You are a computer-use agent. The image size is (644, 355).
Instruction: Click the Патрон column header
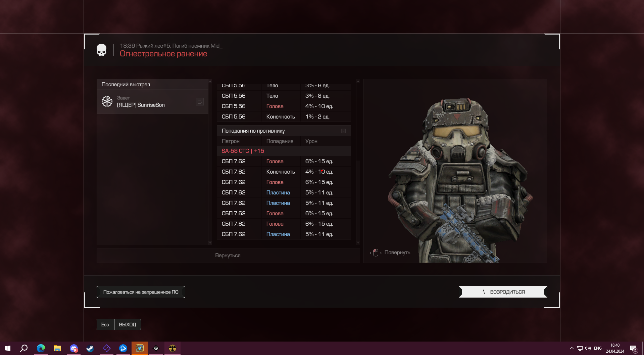[231, 141]
